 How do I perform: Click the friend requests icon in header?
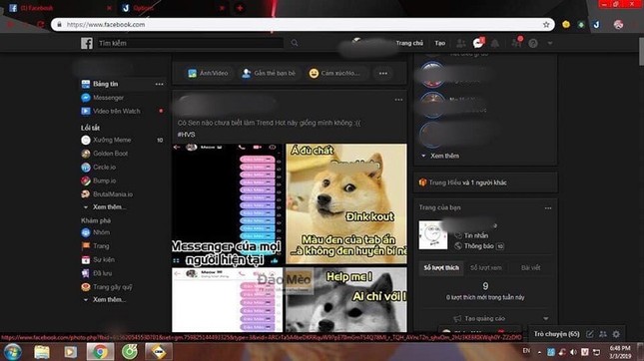[x=461, y=43]
